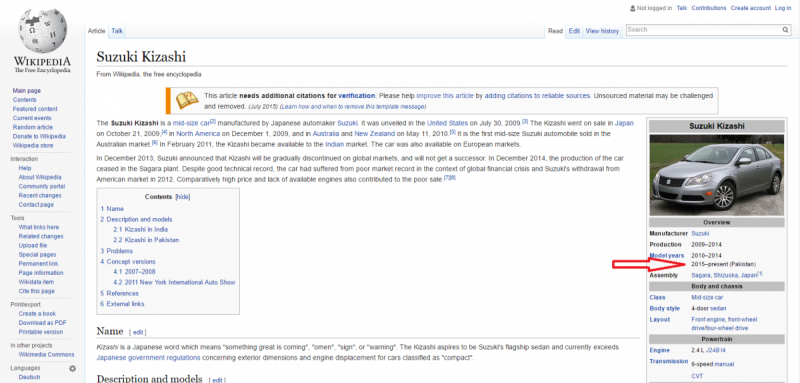800x383 pixels.
Task: Click CVT transmission link
Action: tap(697, 376)
